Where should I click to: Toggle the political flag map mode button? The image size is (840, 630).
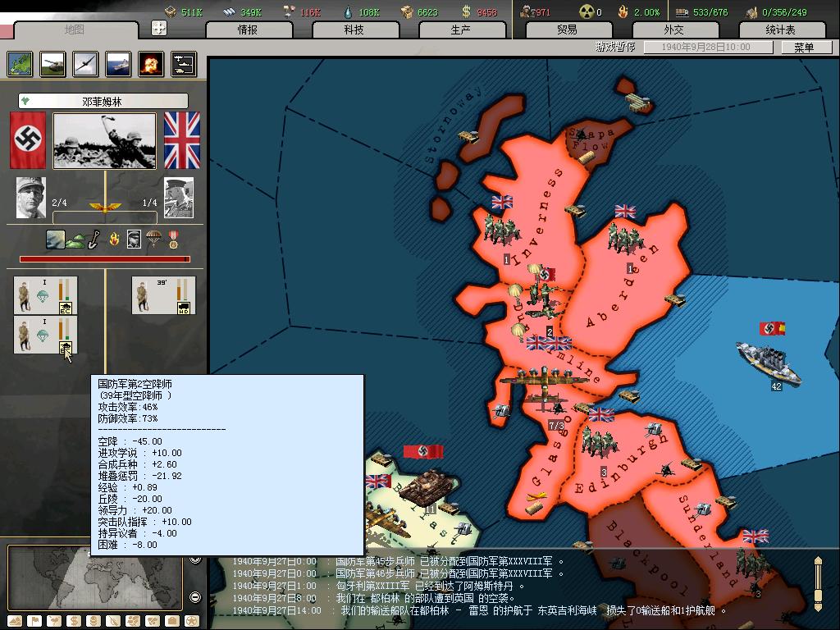pos(34,621)
